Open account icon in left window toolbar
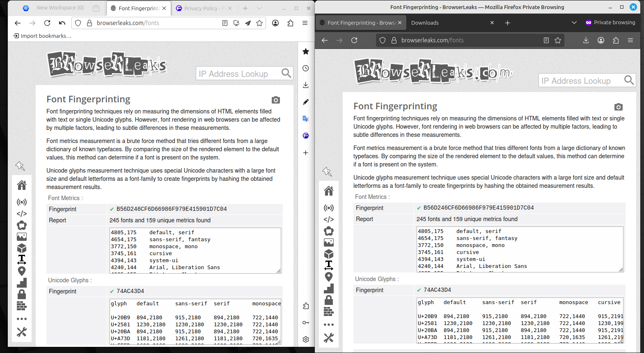Screen dimensions: 644x353 point(275,23)
